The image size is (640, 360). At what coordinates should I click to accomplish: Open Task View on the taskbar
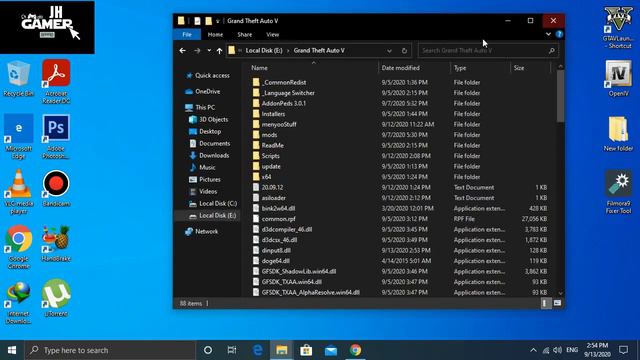232,350
